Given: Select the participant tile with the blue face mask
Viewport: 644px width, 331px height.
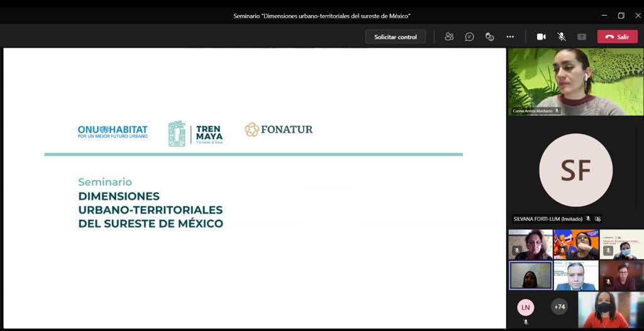Looking at the screenshot, I should pyautogui.click(x=621, y=244).
